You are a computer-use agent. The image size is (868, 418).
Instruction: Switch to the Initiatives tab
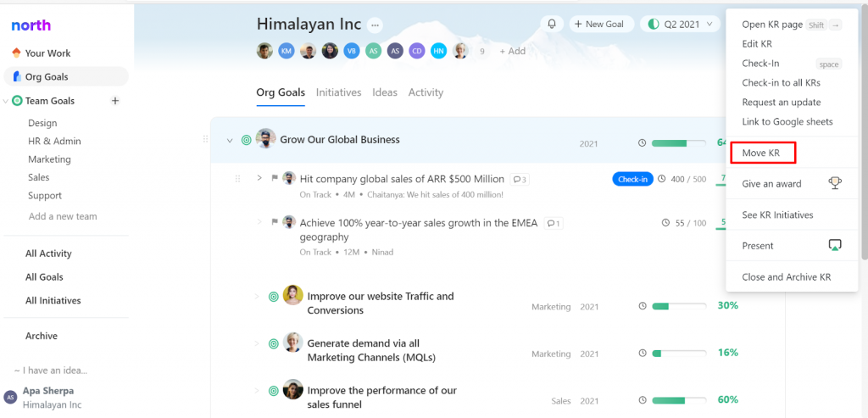click(339, 92)
